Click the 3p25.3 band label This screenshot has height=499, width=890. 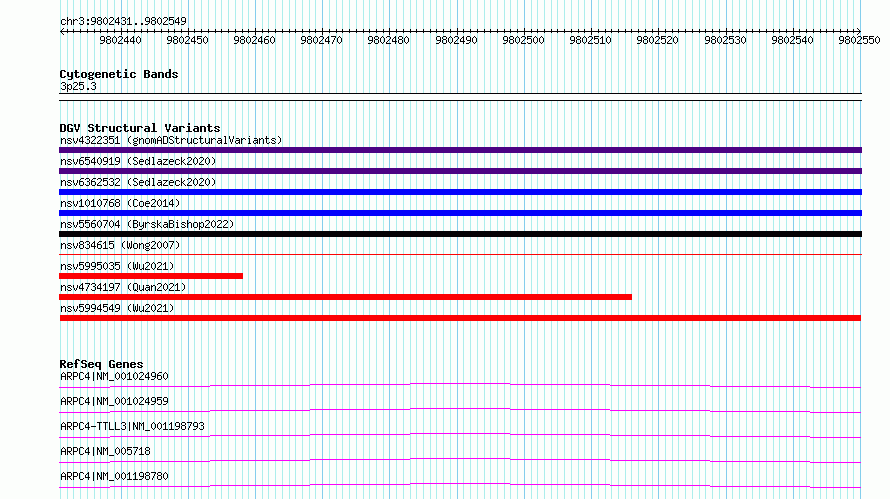[78, 86]
